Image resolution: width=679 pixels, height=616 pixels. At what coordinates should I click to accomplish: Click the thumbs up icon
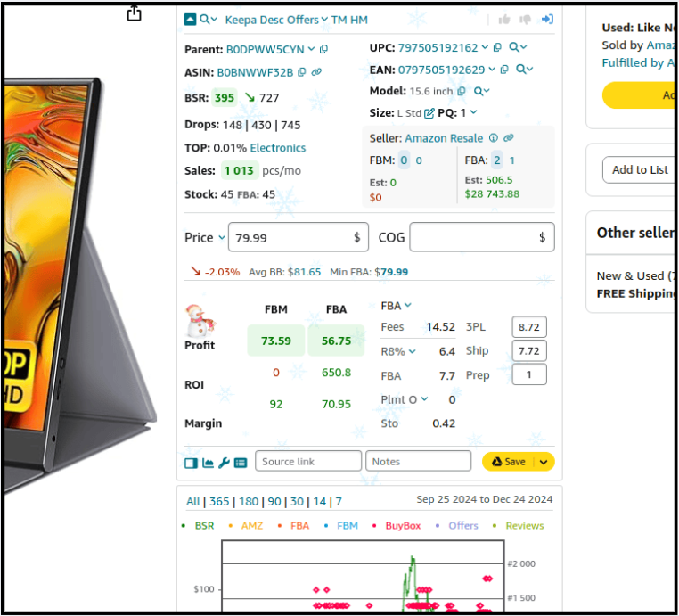coord(504,20)
